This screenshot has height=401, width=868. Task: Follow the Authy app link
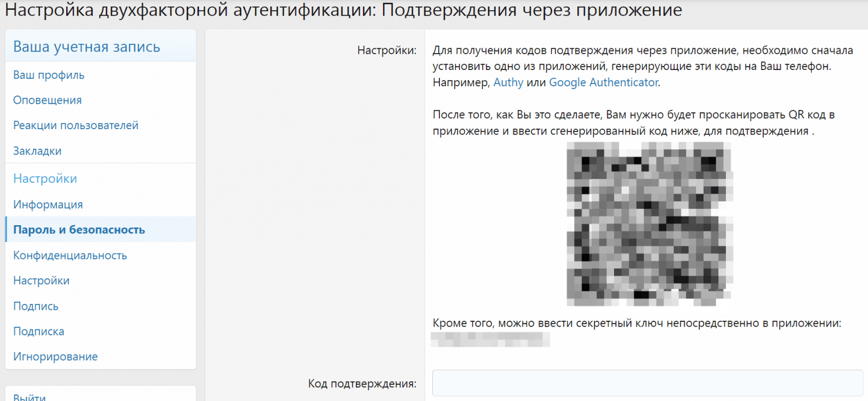[508, 82]
